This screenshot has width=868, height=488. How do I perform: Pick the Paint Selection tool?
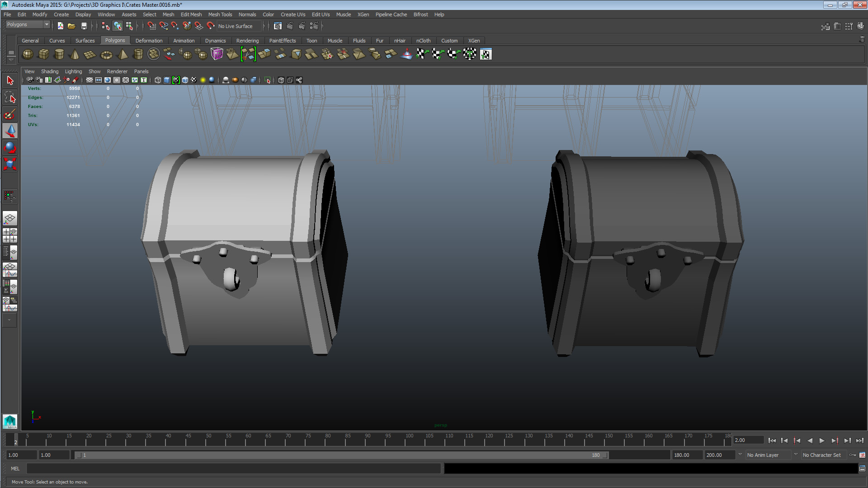tap(10, 114)
